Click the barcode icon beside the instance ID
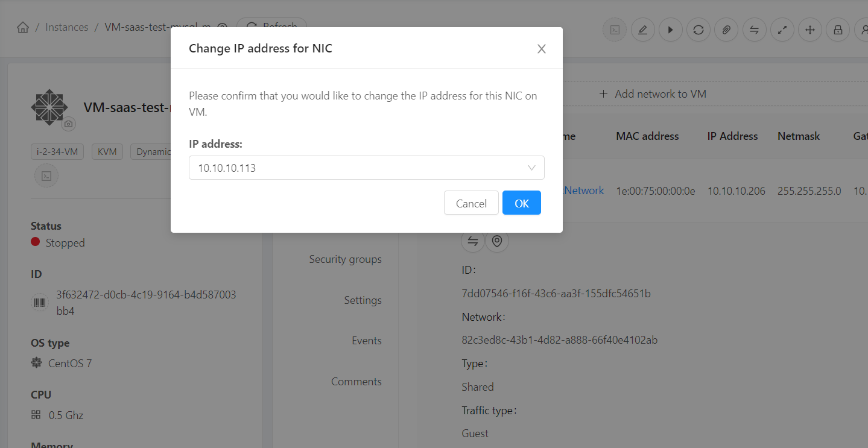 tap(40, 303)
